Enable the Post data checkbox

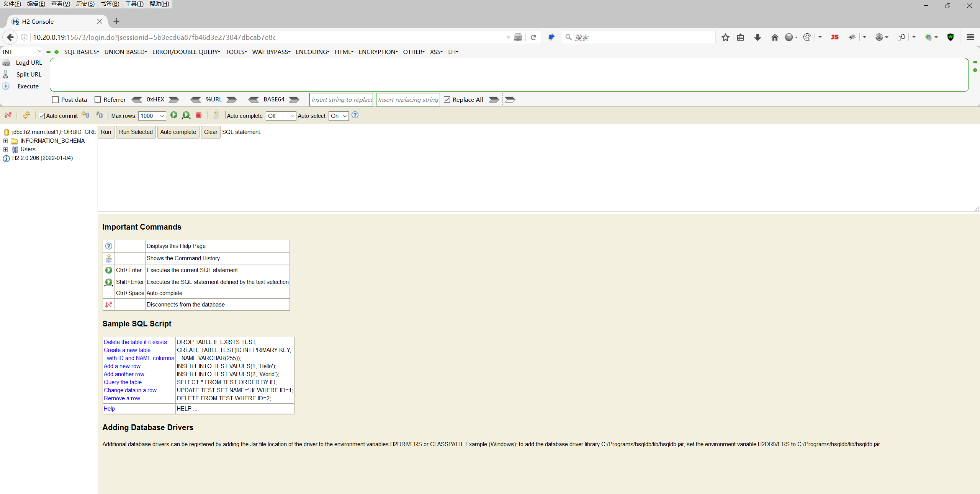pos(56,99)
